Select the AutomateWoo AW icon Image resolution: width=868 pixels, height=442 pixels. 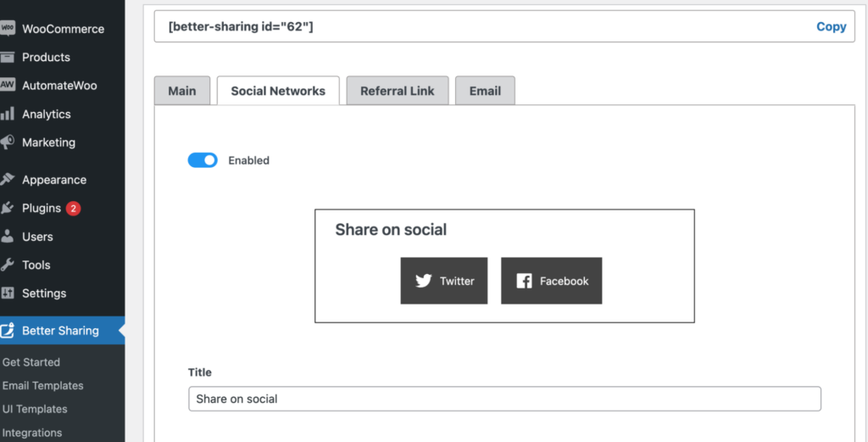click(x=7, y=86)
